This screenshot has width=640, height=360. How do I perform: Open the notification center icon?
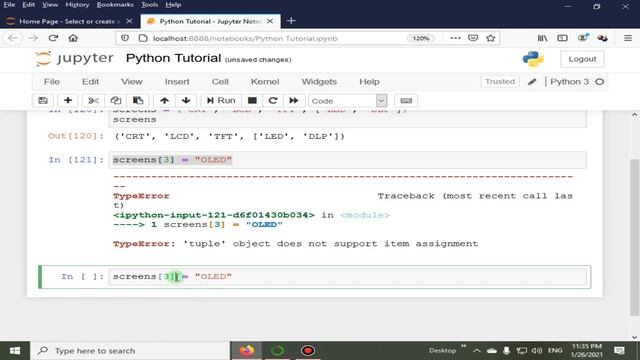click(620, 351)
